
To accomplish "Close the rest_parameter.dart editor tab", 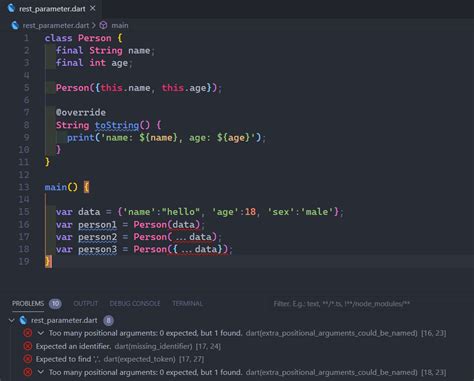I will pos(93,8).
